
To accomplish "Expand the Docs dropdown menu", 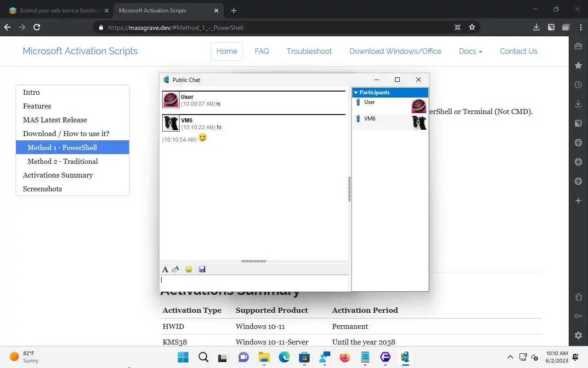I will tap(470, 51).
